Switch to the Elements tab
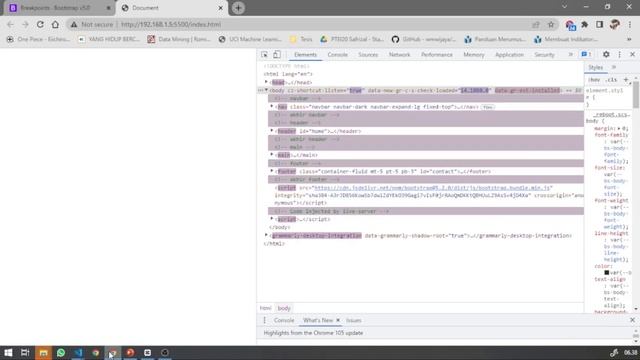The width and height of the screenshot is (640, 360). pos(305,55)
